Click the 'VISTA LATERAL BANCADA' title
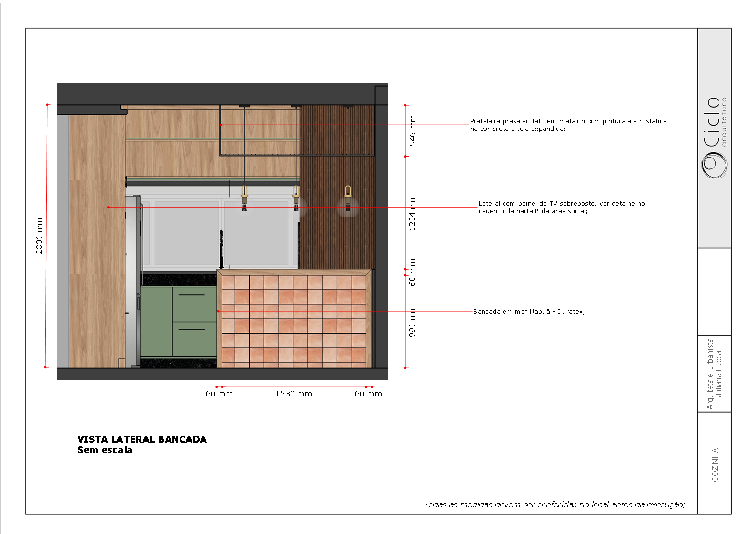The width and height of the screenshot is (756, 534). (x=141, y=439)
